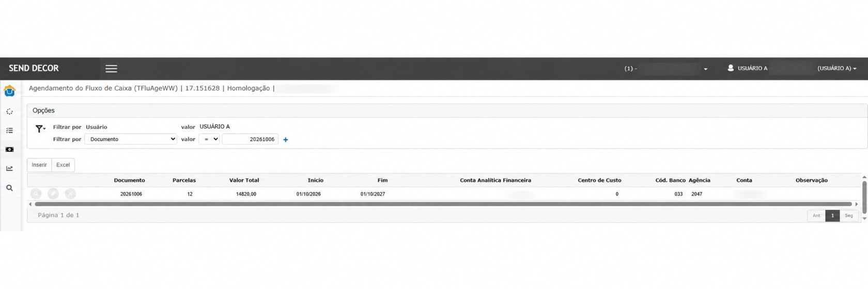Go to next page with Seg
Screen dimensions: 868x289
coord(849,216)
